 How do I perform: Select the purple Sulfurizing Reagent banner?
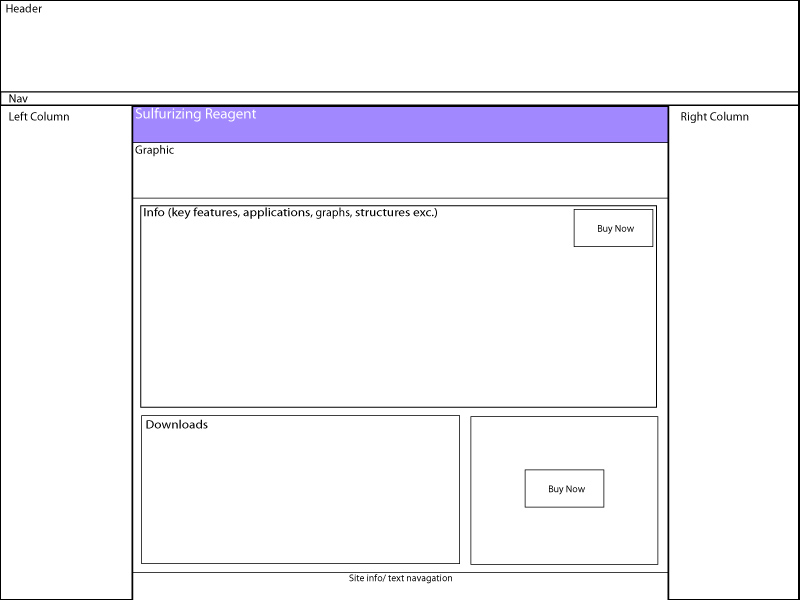[400, 124]
